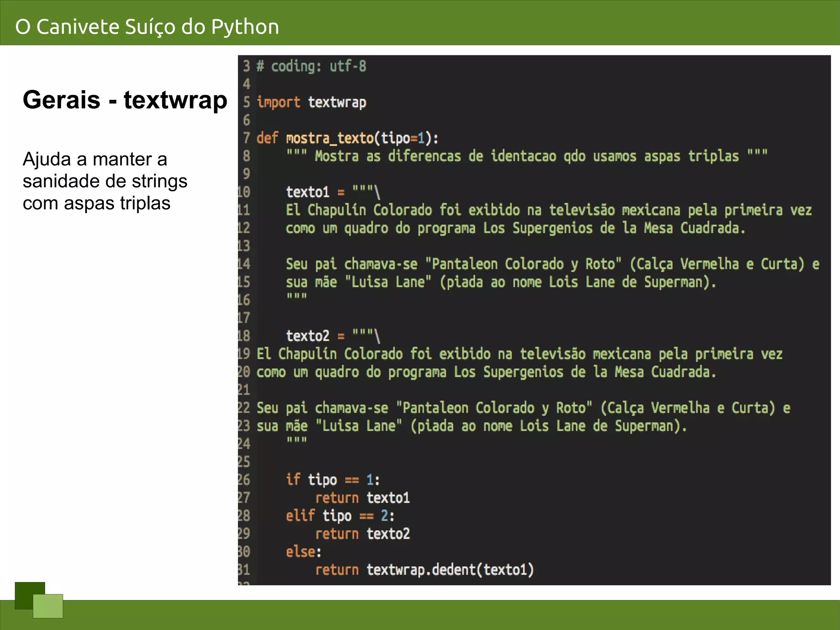Click the 'return texto1' line

pyautogui.click(x=363, y=498)
